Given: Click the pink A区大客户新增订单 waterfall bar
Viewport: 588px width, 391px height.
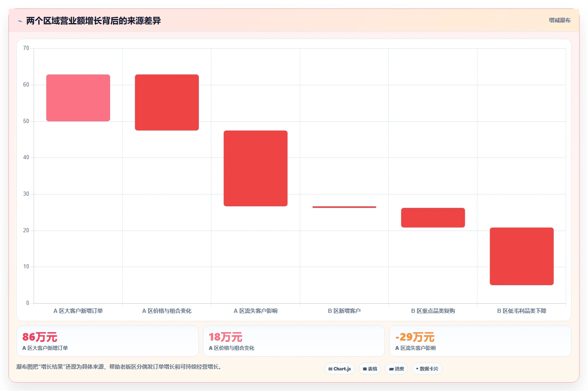Looking at the screenshot, I should [78, 98].
